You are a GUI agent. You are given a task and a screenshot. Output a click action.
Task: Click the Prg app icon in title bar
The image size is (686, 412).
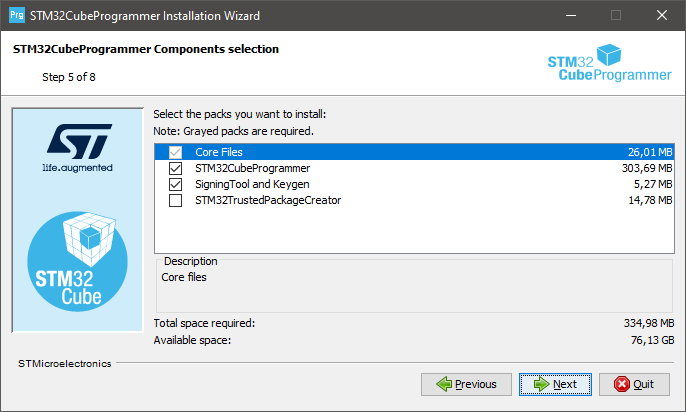click(x=17, y=15)
